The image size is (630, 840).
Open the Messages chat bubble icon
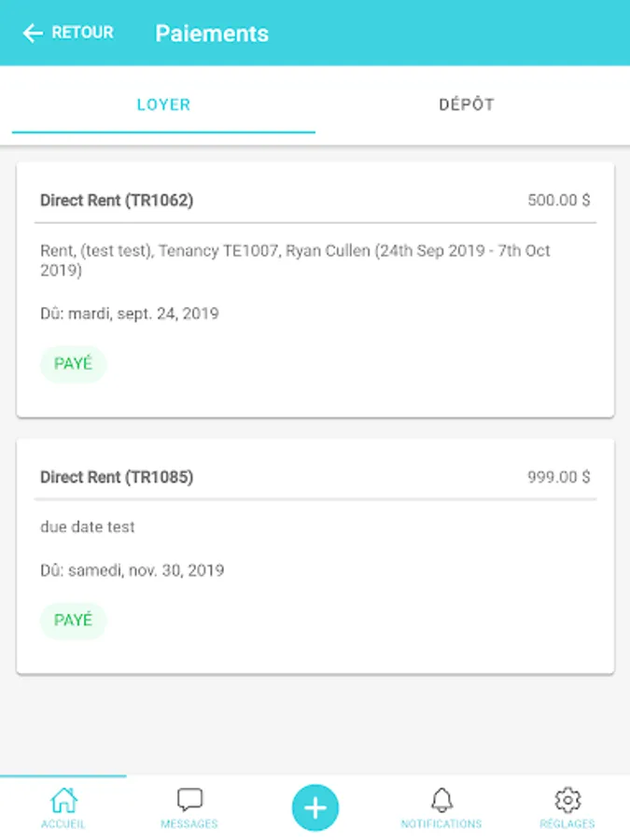pos(189,800)
